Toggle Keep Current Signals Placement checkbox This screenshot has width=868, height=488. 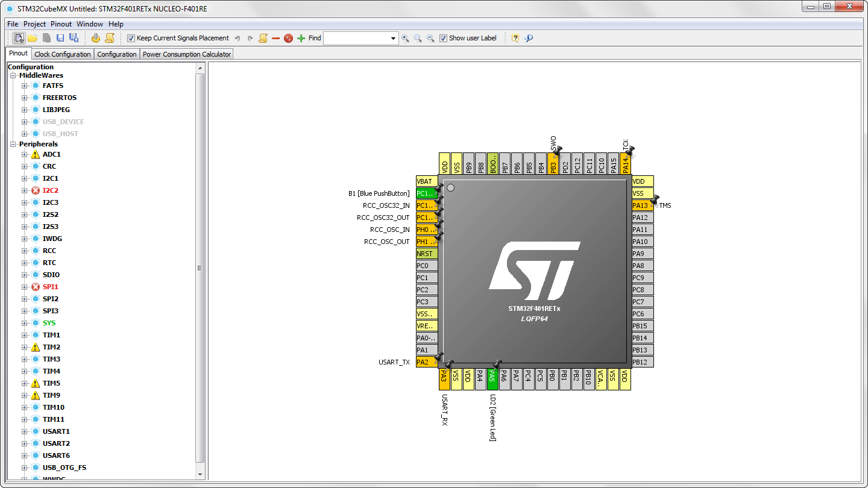click(x=131, y=38)
